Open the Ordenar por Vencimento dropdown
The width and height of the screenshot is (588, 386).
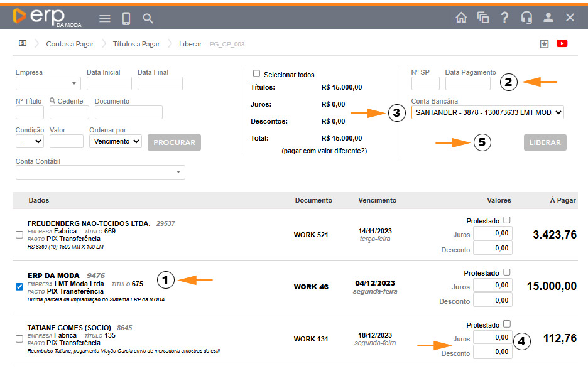pyautogui.click(x=116, y=142)
